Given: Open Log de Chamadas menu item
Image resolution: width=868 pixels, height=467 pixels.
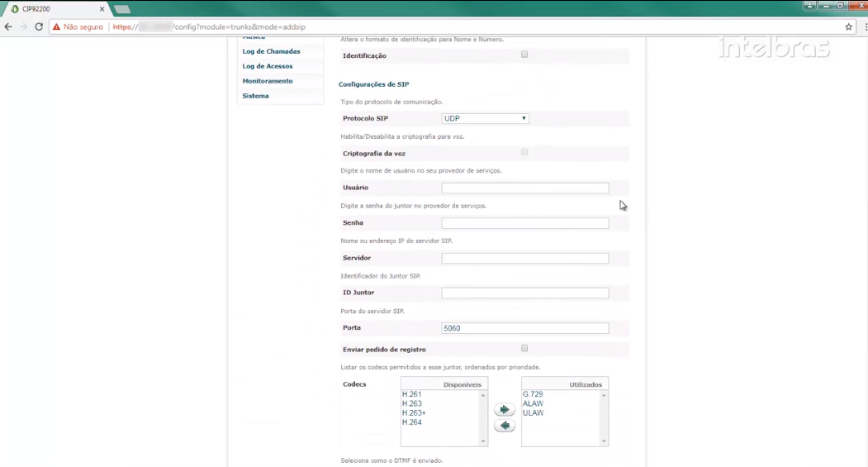Looking at the screenshot, I should click(x=271, y=51).
